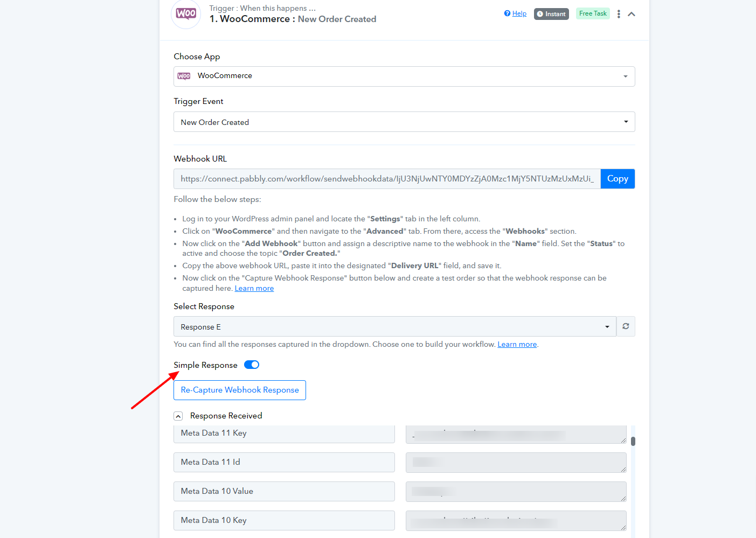Open Learn more link below Select Response
756x538 pixels.
pos(517,345)
